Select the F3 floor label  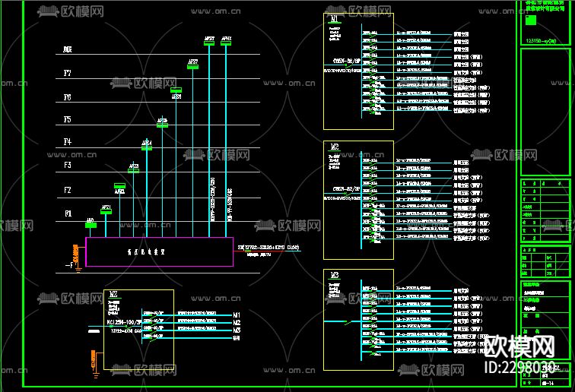pos(68,165)
